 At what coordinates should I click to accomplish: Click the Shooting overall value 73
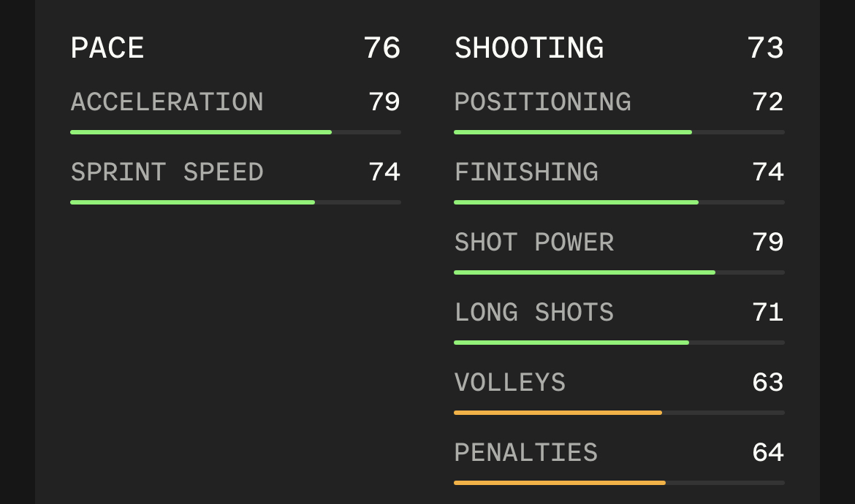(x=766, y=48)
